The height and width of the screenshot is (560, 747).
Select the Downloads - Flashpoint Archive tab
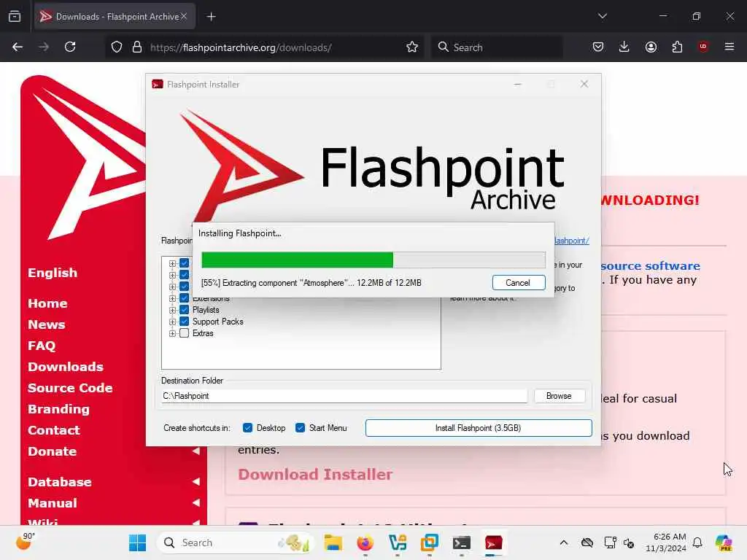tap(115, 17)
